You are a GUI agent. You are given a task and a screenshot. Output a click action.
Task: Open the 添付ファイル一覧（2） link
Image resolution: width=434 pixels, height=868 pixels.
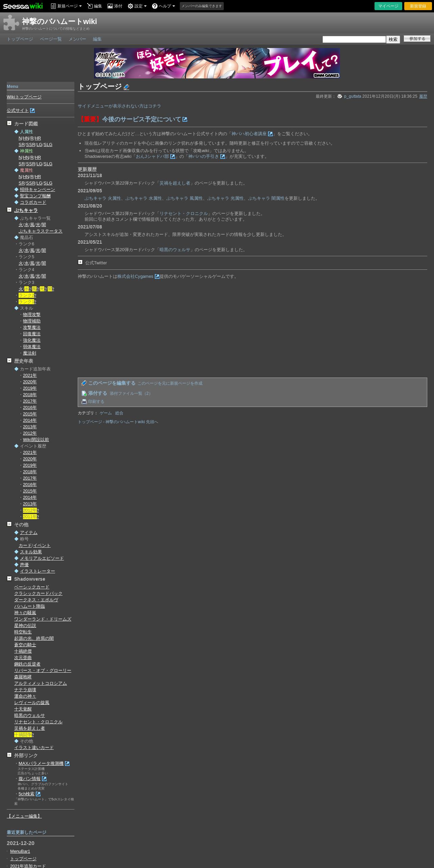click(x=131, y=393)
